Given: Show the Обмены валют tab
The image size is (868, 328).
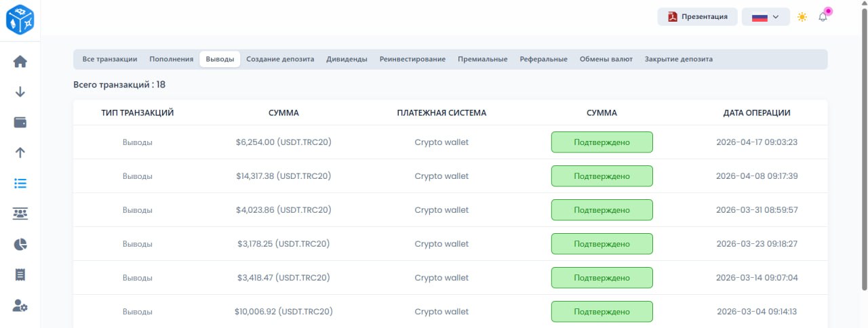Looking at the screenshot, I should 606,59.
